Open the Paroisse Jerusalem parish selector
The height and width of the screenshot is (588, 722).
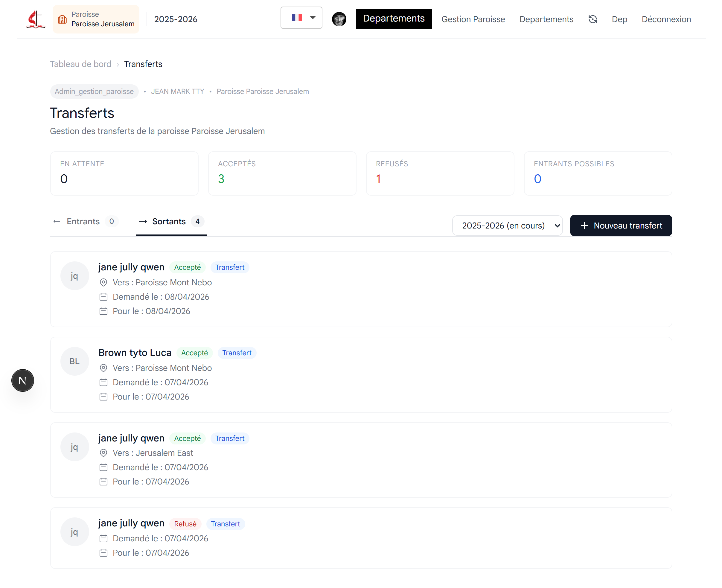96,19
